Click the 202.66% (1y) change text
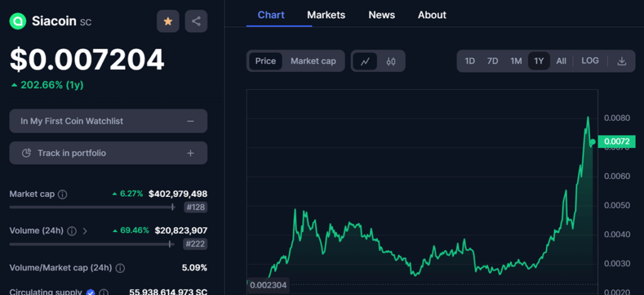The width and height of the screenshot is (644, 295). 47,85
